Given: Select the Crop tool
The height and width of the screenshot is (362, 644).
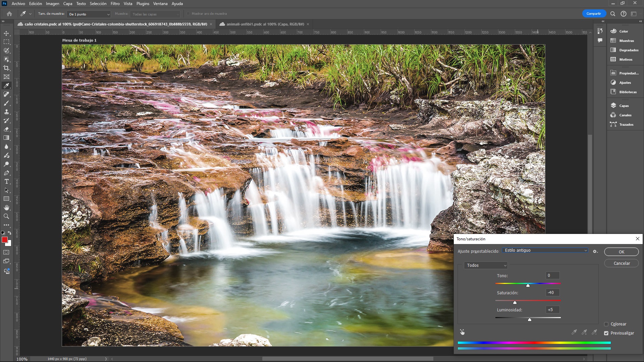Looking at the screenshot, I should pyautogui.click(x=6, y=68).
